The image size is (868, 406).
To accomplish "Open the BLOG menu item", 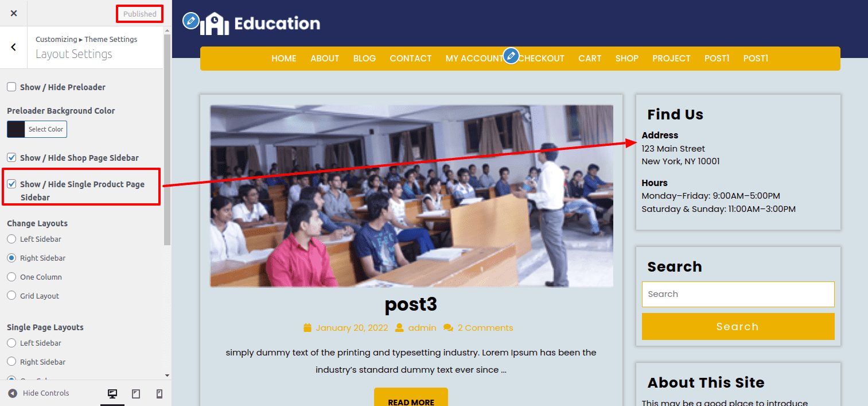I will (364, 59).
